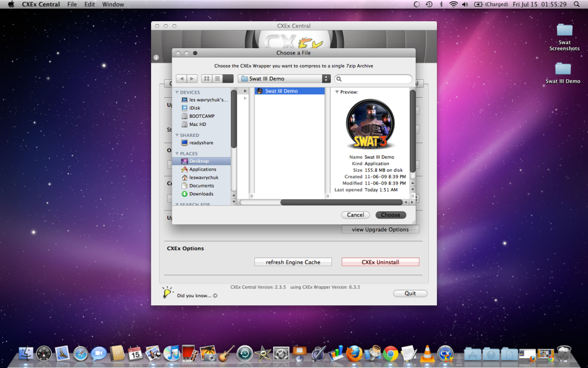Open the Edit menu
This screenshot has height=368, width=588.
[90, 5]
